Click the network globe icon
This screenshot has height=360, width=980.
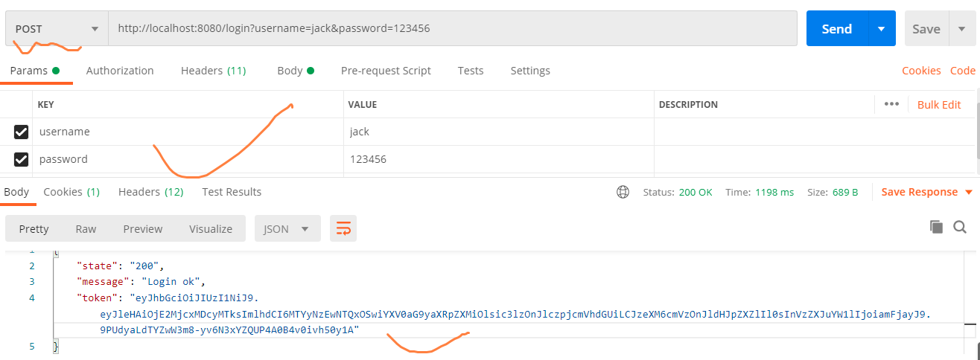623,192
